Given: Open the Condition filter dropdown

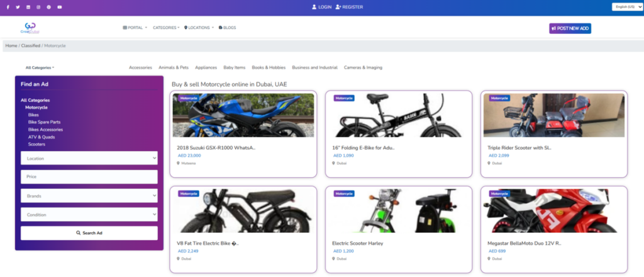Looking at the screenshot, I should tap(89, 215).
